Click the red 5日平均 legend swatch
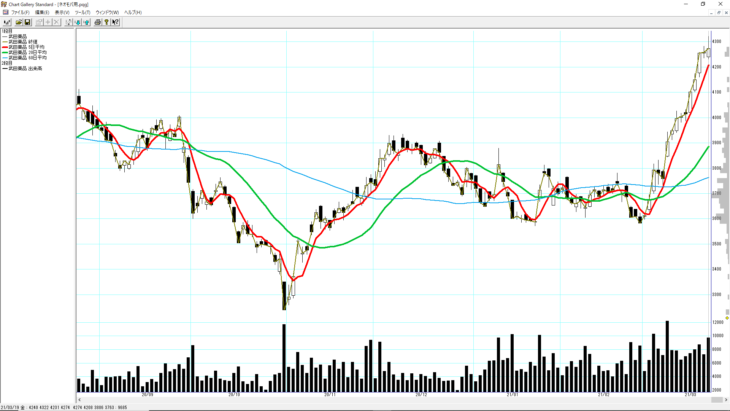 5,46
